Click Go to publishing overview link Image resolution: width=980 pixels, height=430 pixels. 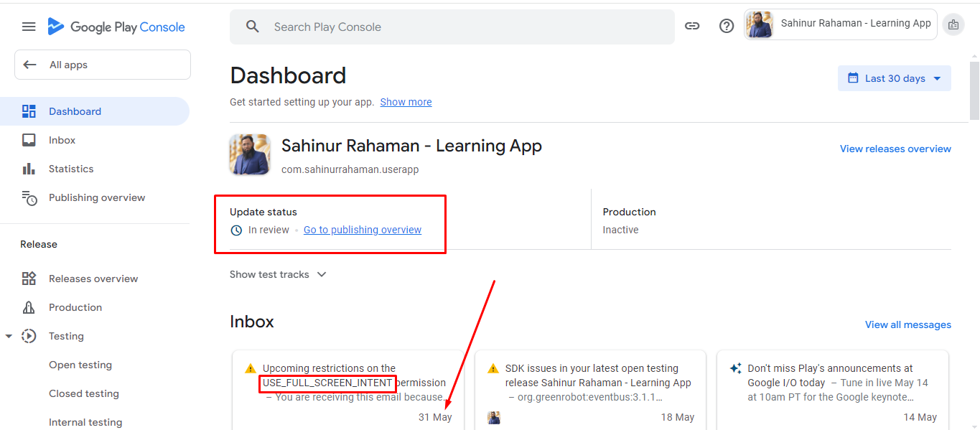(x=363, y=230)
